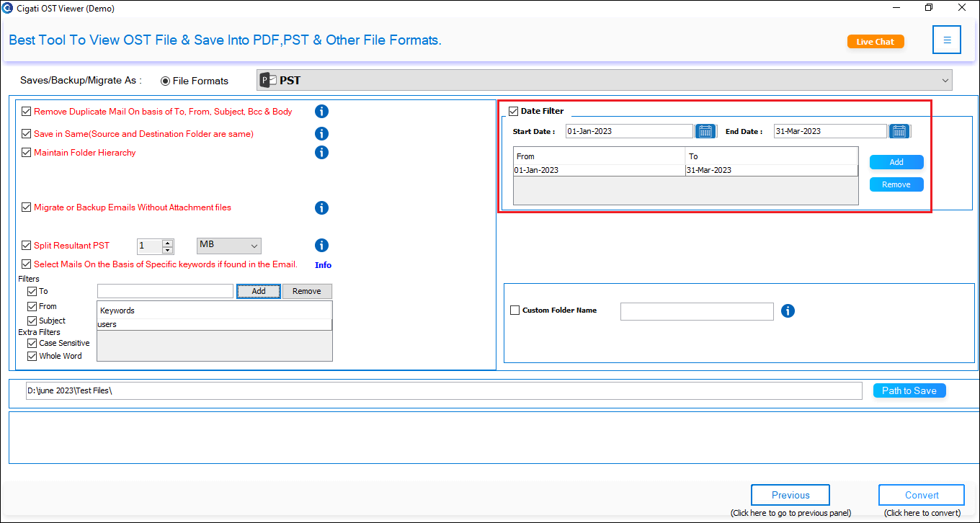
Task: Click info icon for Migrate Without Attachment files
Action: coord(322,207)
